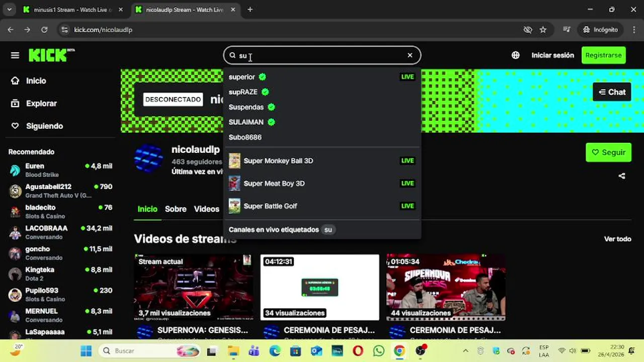
Task: Switch to the Sobre tab
Action: coord(176,209)
